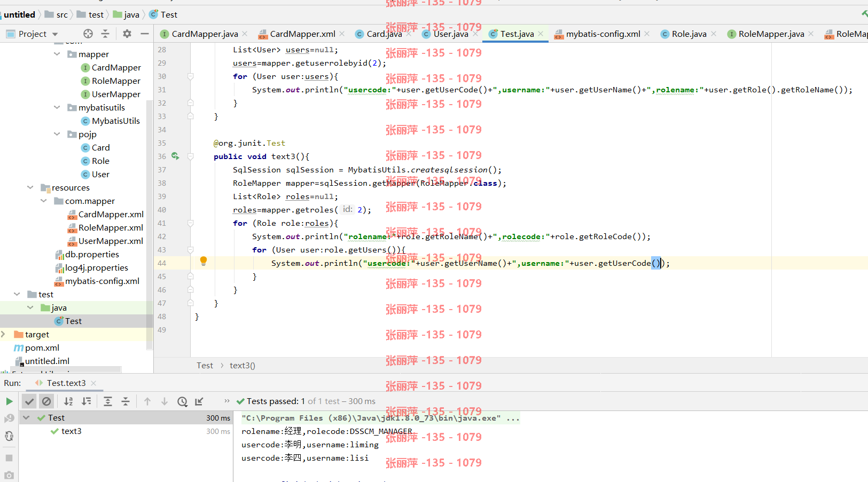Open UserMapper interface in project tree
Viewport: 868px width, 482px height.
click(111, 94)
